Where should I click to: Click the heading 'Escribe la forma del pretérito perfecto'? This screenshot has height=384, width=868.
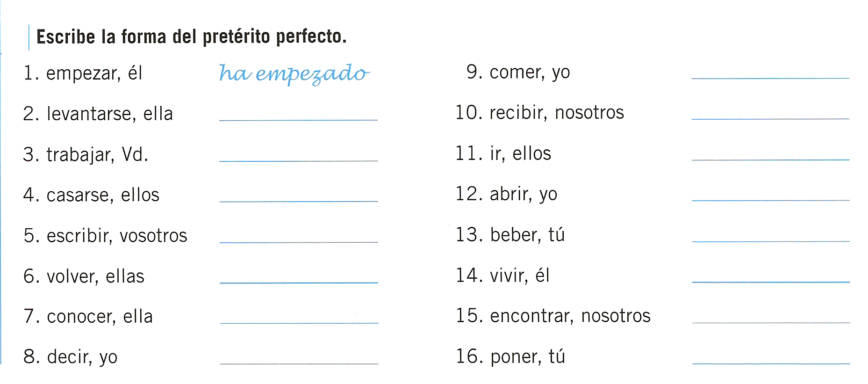click(192, 36)
